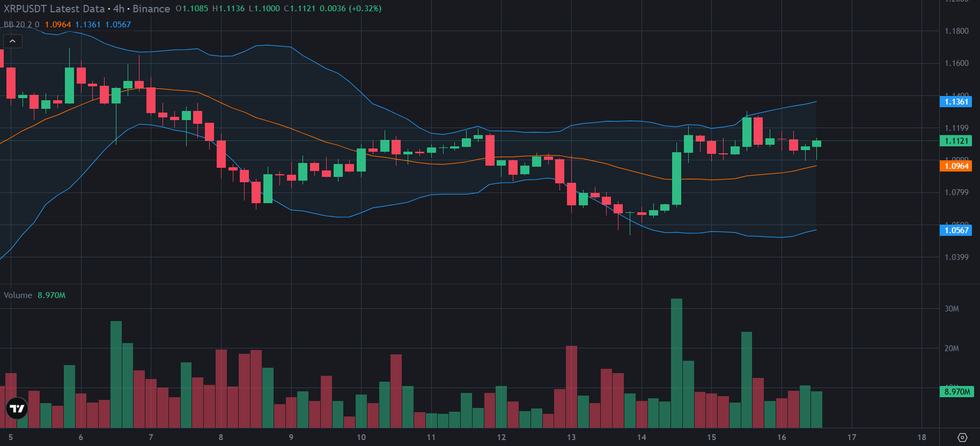
Task: Click the green 8.970M volume-axis label
Action: 957,392
